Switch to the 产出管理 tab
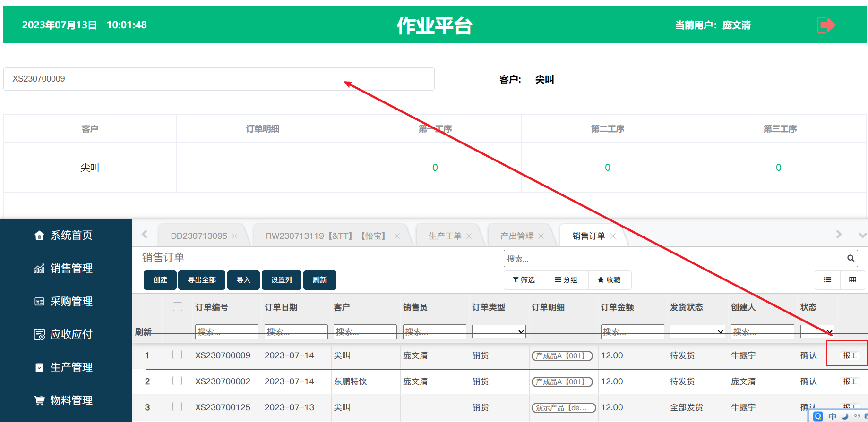Screen dimensions: 868x422 pos(516,236)
